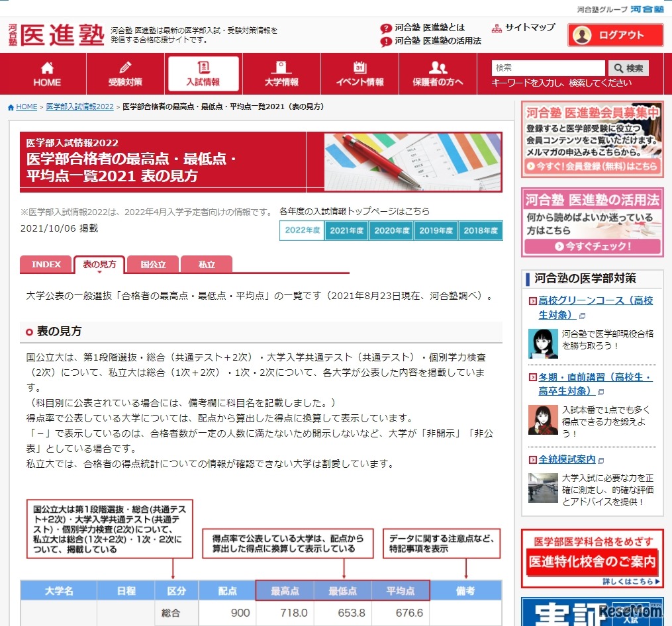
Task: Open the 私立 tab
Action: (x=206, y=264)
